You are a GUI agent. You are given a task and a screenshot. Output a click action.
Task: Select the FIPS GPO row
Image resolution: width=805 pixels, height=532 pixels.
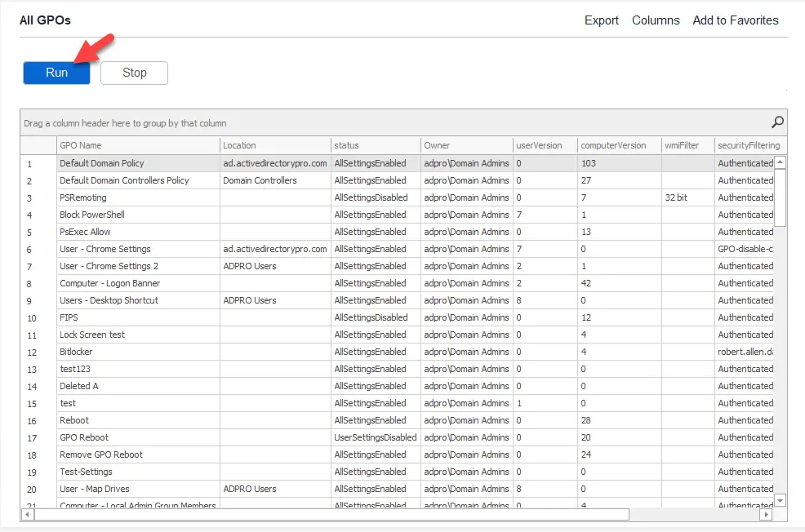click(397, 317)
